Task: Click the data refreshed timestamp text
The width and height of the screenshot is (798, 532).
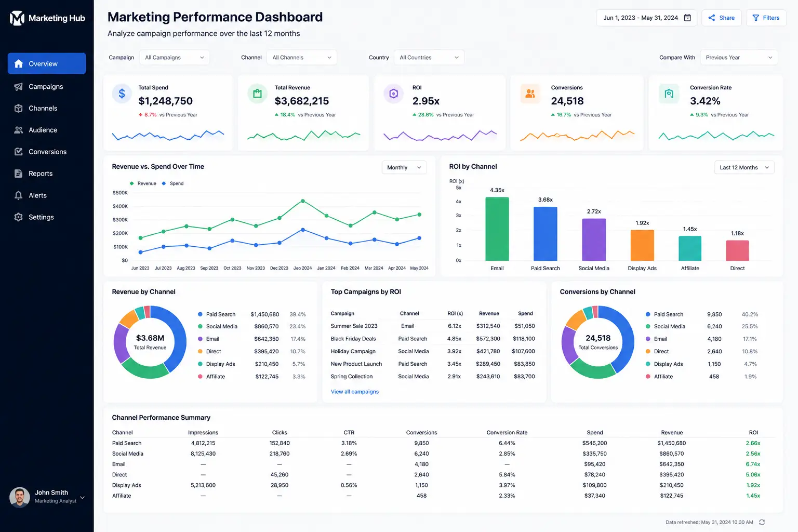Action: (709, 522)
